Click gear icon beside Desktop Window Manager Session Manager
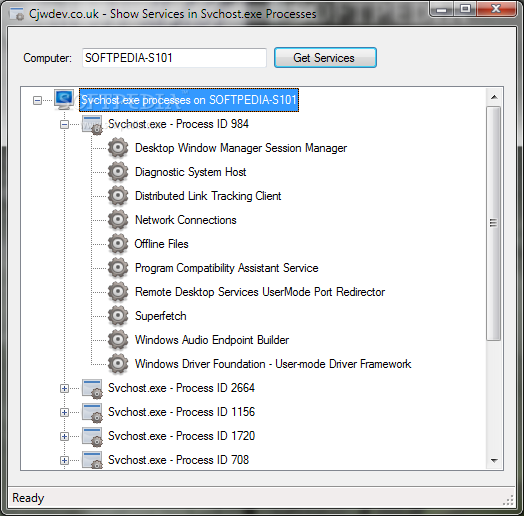Image resolution: width=524 pixels, height=516 pixels. 118,147
